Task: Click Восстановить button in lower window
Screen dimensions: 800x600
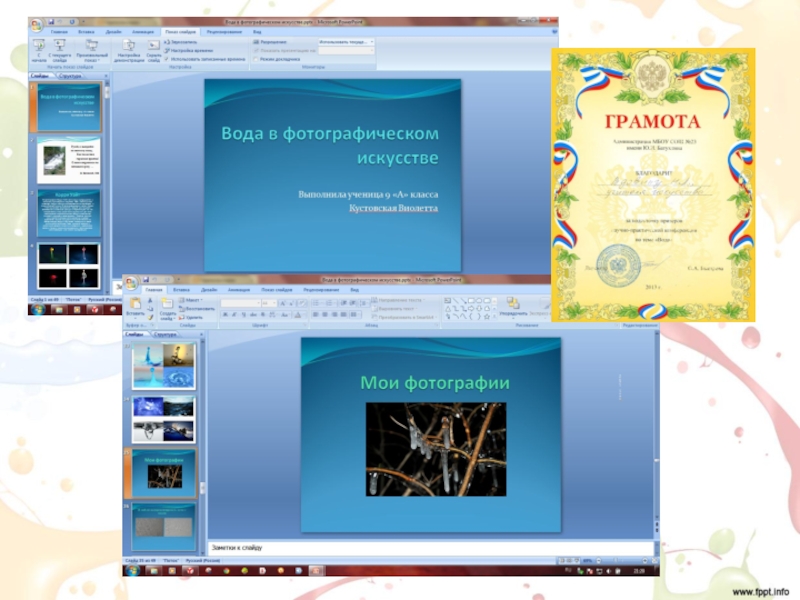Action: tap(196, 309)
